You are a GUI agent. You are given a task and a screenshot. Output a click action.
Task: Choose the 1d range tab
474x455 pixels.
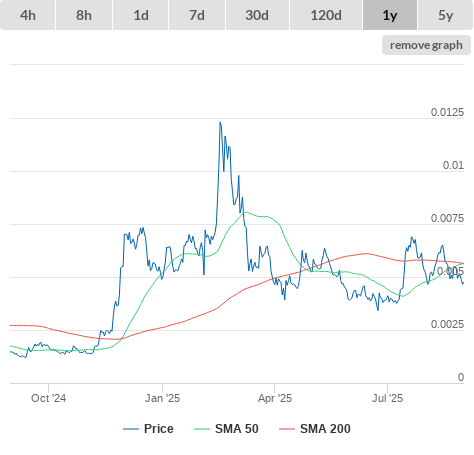click(x=141, y=15)
